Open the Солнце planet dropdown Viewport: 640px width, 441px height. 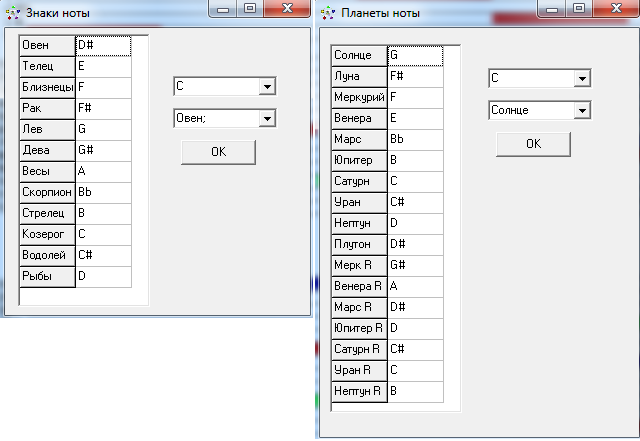581,110
